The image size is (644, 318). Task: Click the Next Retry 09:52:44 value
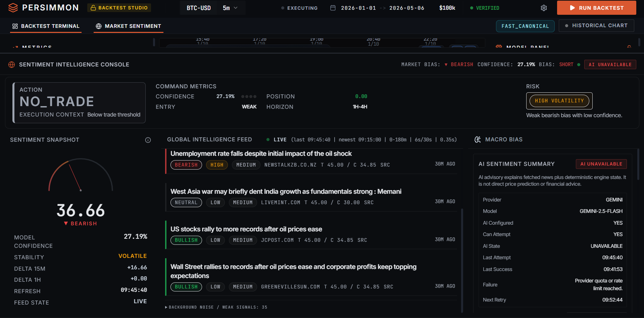[x=612, y=300]
